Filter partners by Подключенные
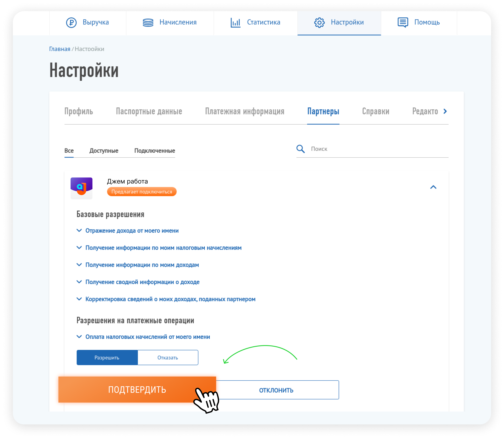The image size is (504, 439). click(x=154, y=150)
